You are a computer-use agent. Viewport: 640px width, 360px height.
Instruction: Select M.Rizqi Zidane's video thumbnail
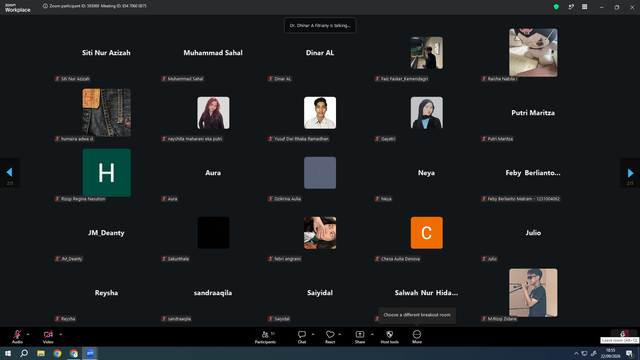(533, 293)
